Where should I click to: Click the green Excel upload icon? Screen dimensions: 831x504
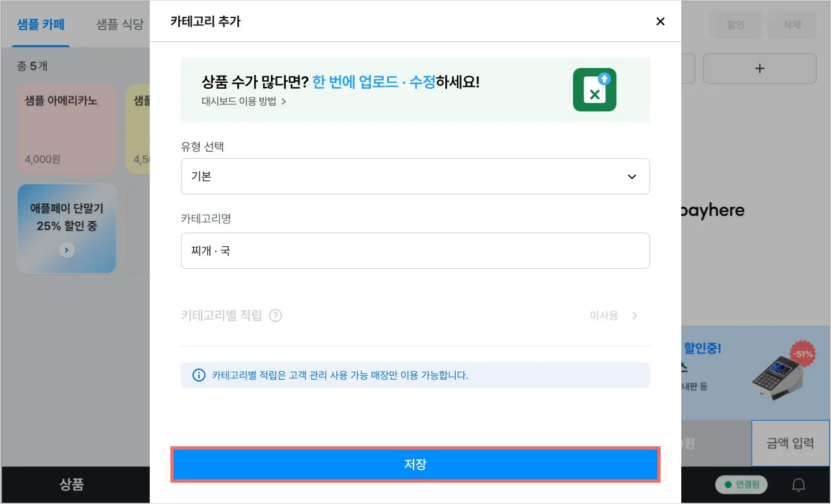594,90
